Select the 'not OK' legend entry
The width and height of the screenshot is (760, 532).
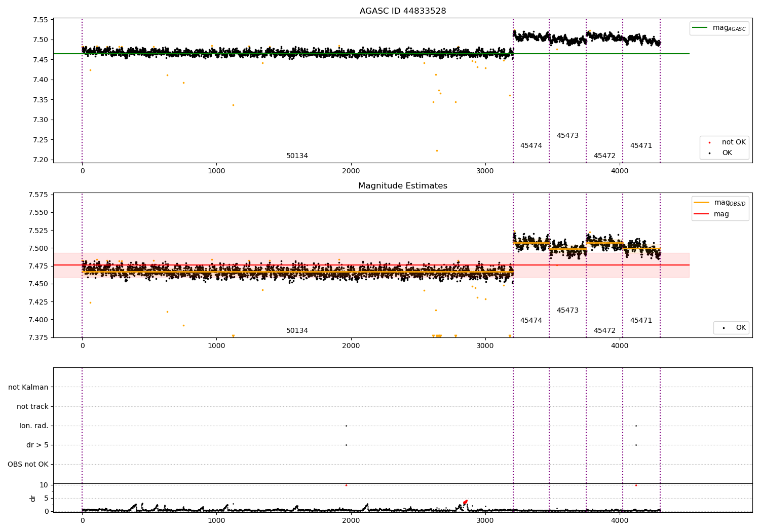point(727,142)
